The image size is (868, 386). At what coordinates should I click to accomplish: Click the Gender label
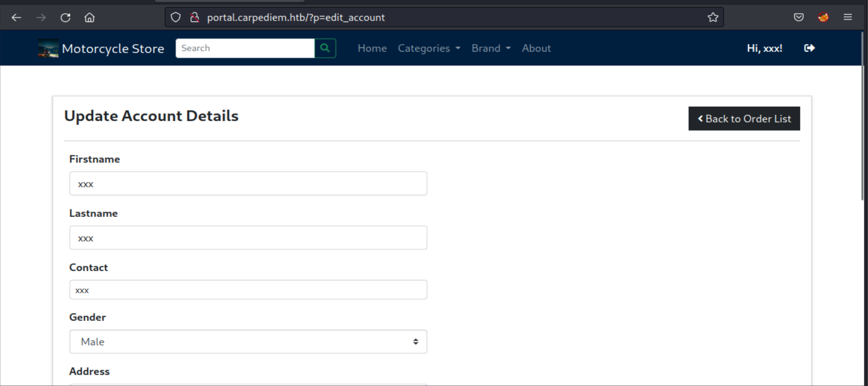coord(87,317)
